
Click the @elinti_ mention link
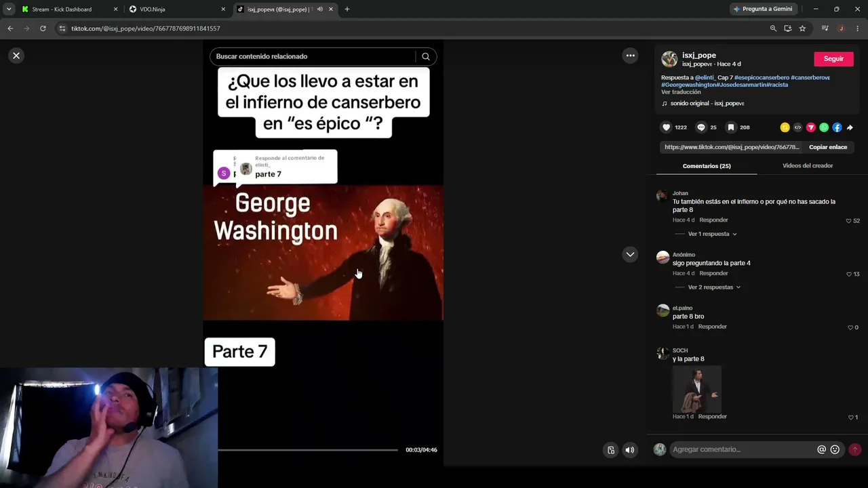(705, 77)
